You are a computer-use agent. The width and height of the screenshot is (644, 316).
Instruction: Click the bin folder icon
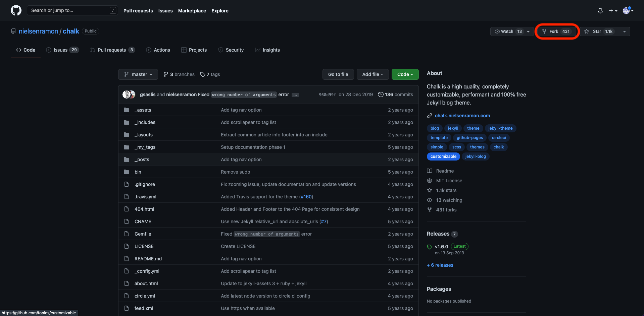point(127,172)
